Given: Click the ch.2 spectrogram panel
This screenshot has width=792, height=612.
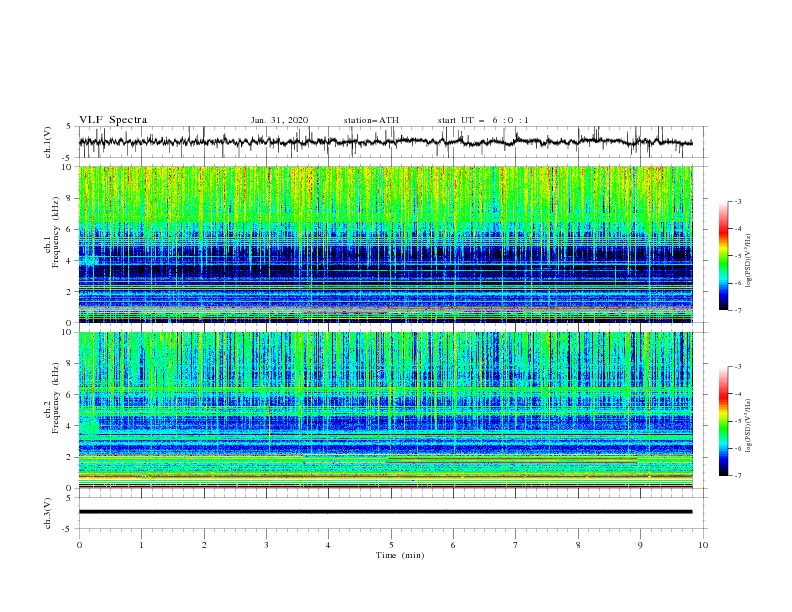Looking at the screenshot, I should tap(385, 410).
